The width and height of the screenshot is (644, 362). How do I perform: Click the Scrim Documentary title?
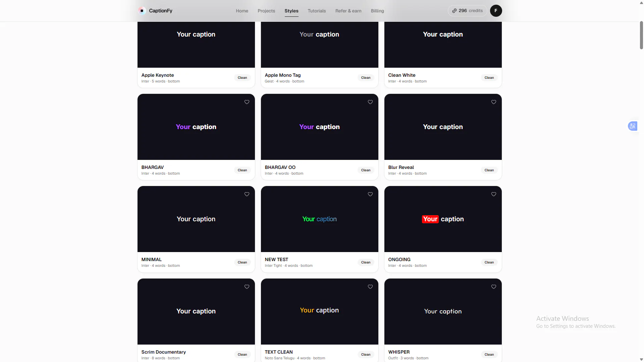tap(164, 352)
